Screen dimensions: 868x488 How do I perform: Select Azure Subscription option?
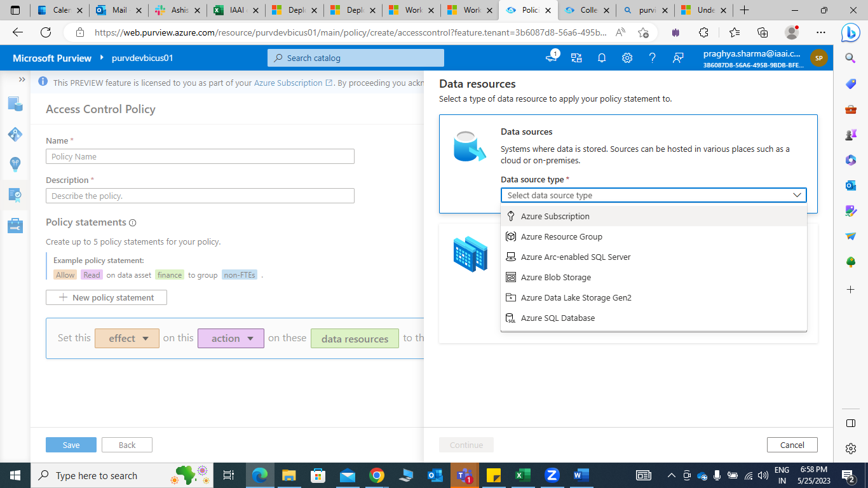tap(654, 216)
